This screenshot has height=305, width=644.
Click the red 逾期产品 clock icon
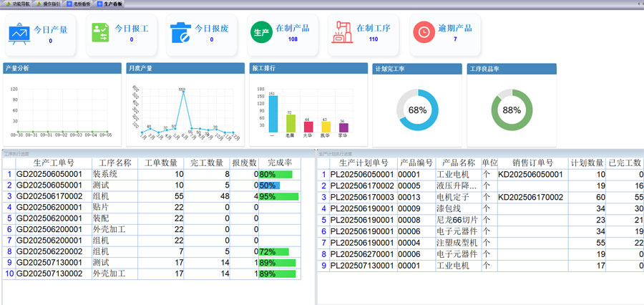pos(423,33)
